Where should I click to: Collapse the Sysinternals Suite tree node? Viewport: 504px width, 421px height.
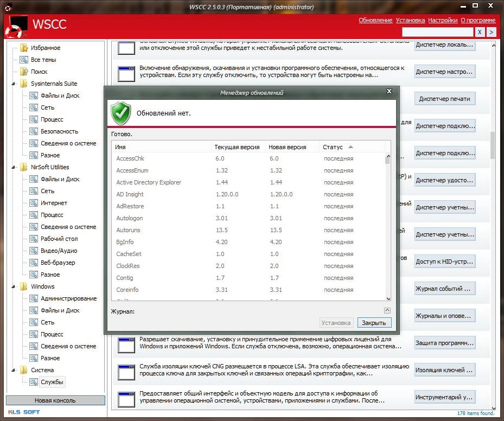[x=13, y=84]
